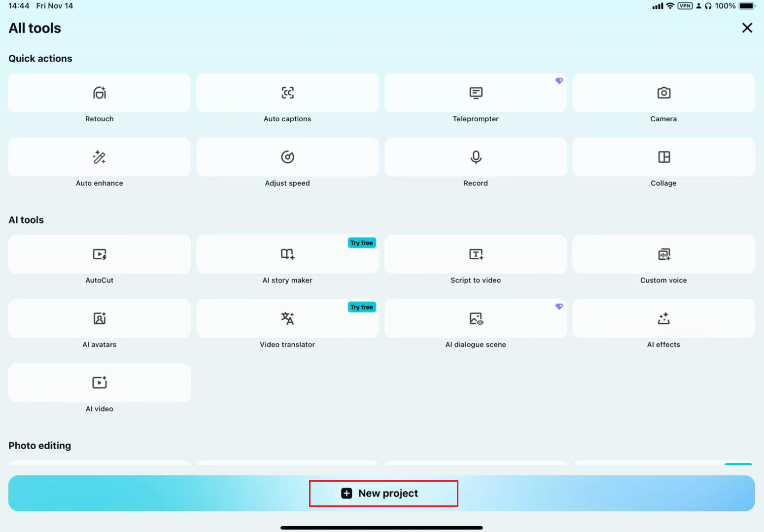Tap the "Camera" label
Screen dimensions: 764x532
(x=663, y=119)
